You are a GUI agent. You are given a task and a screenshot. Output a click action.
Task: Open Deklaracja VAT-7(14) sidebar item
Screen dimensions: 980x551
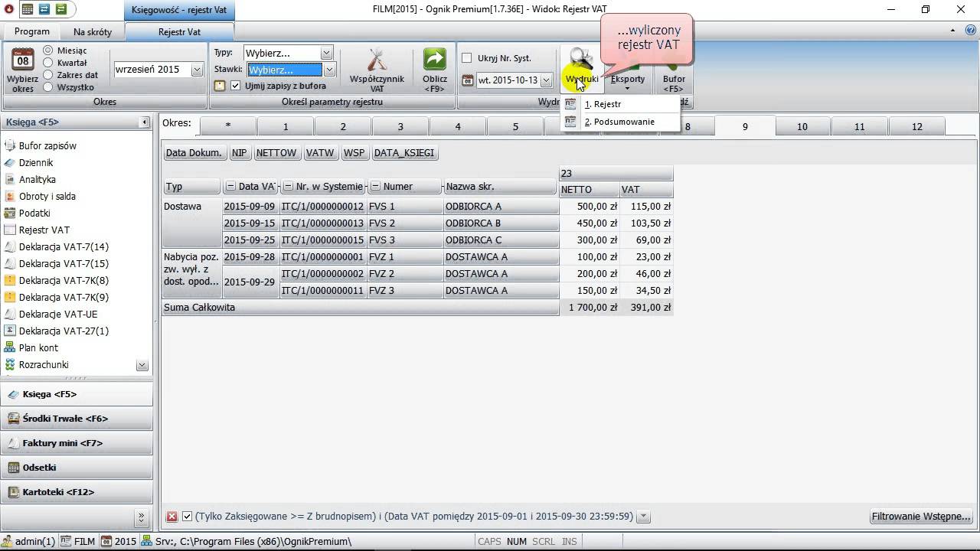click(x=64, y=246)
